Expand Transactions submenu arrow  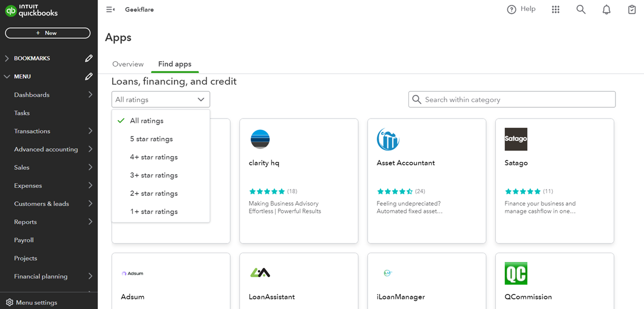pos(90,131)
